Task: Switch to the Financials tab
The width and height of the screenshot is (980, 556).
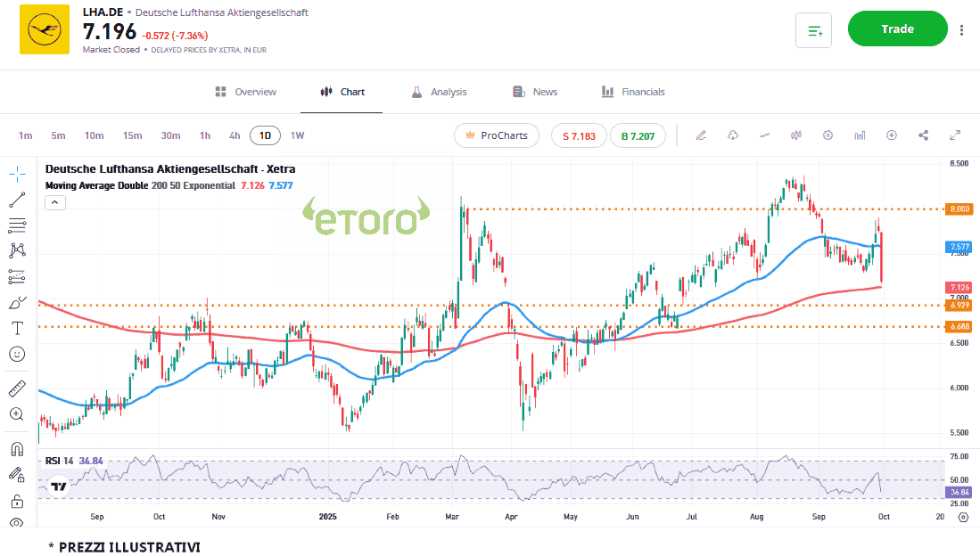Action: click(633, 92)
